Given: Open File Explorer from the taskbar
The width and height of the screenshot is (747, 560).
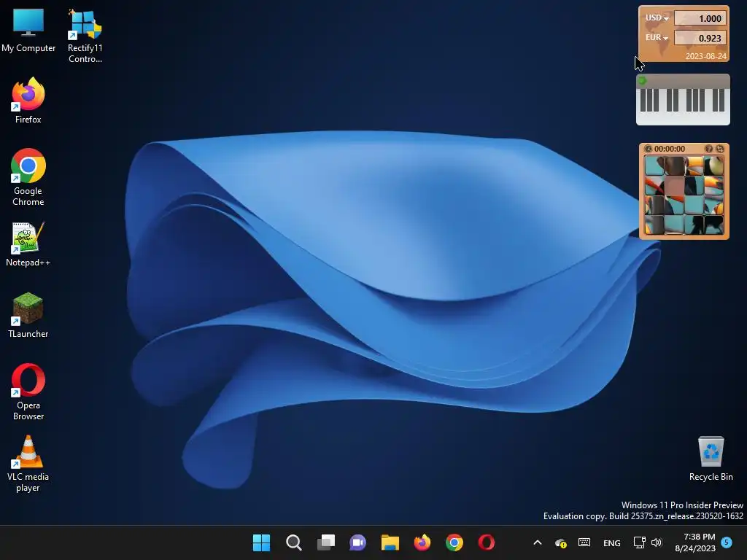Looking at the screenshot, I should point(390,542).
